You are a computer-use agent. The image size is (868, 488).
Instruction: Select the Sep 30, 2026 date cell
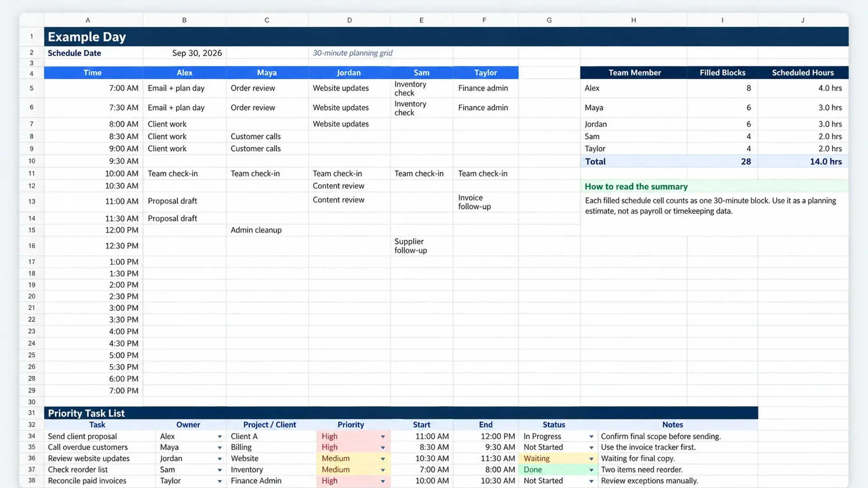[184, 53]
